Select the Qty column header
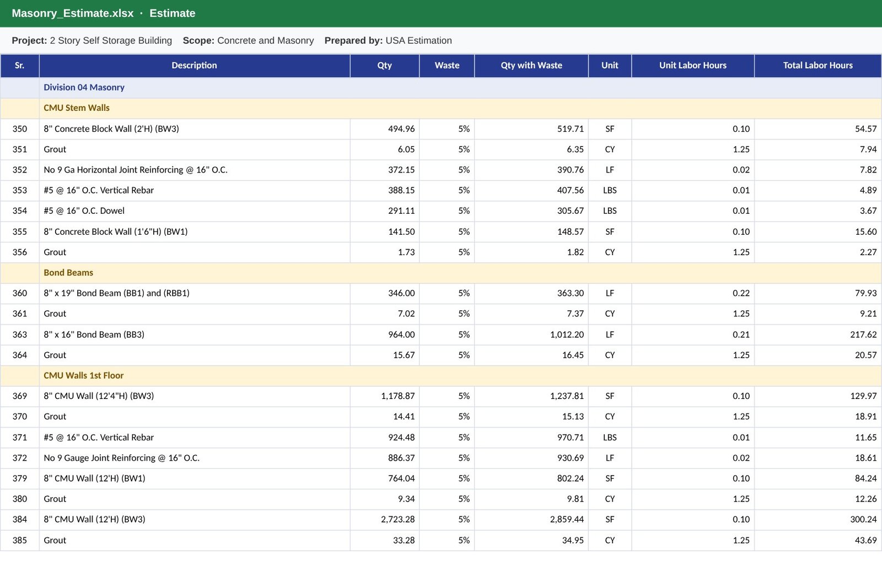Viewport: 882px width, 588px height. 384,66
